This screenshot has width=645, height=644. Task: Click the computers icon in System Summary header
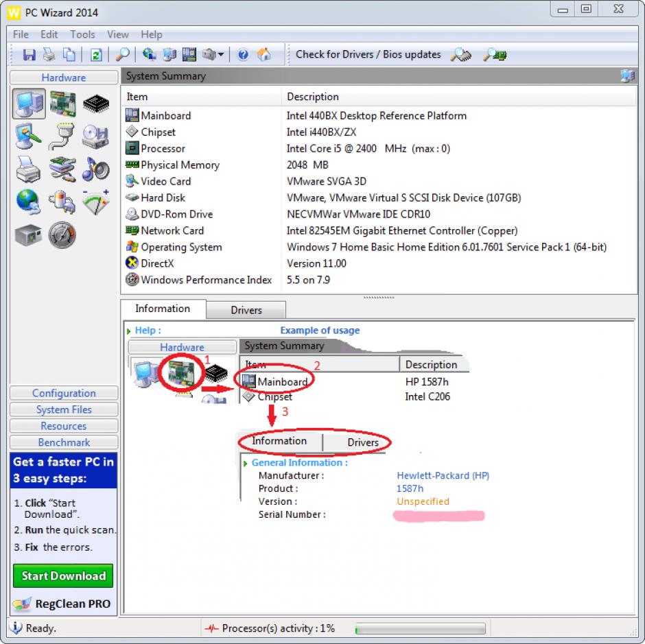627,75
